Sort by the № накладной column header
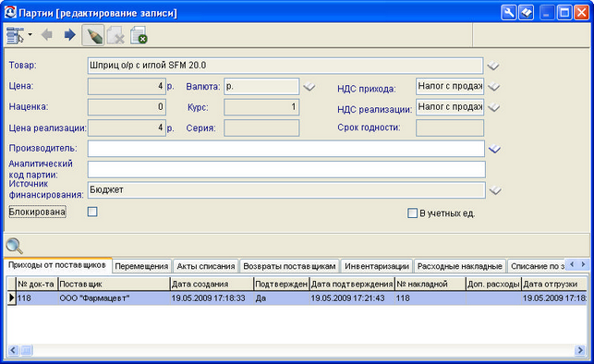The width and height of the screenshot is (594, 364). coord(430,284)
